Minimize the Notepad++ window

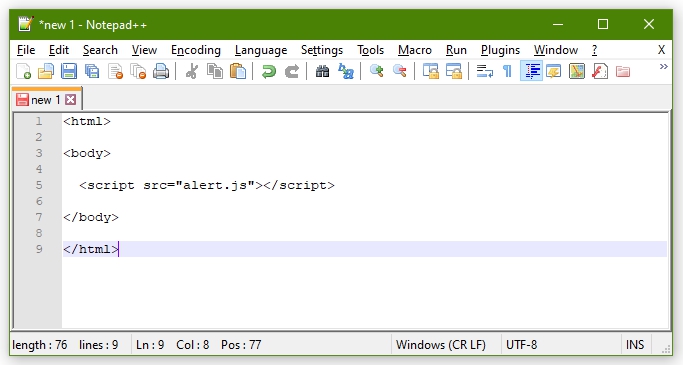click(x=558, y=24)
